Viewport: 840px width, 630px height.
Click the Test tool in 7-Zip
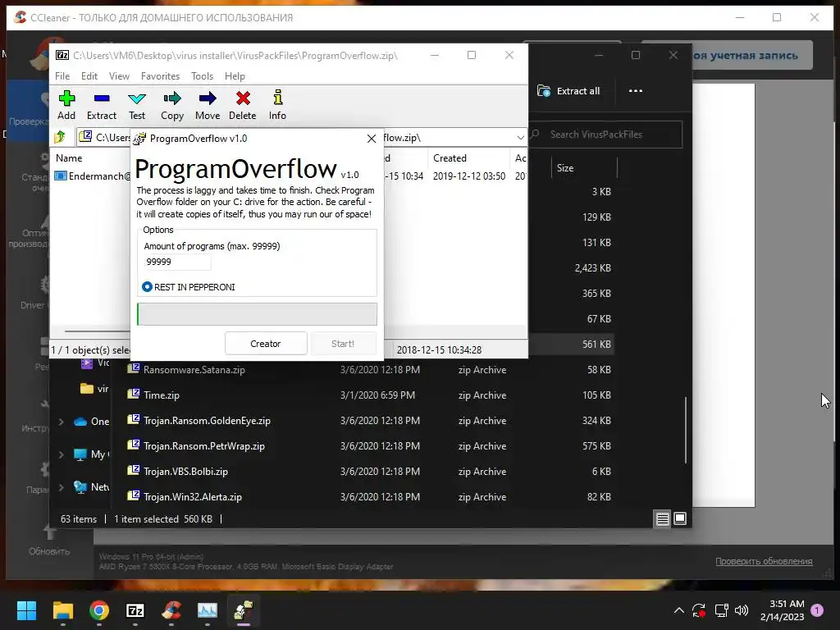coord(137,105)
